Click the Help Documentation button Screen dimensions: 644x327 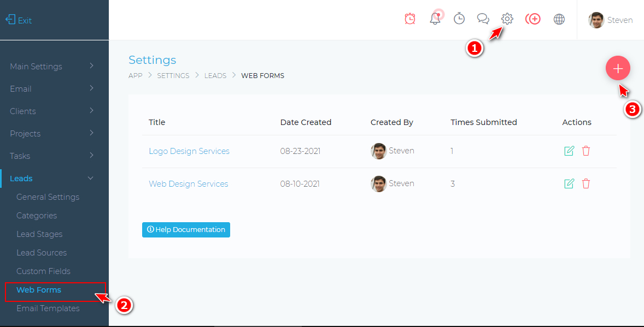pos(186,230)
